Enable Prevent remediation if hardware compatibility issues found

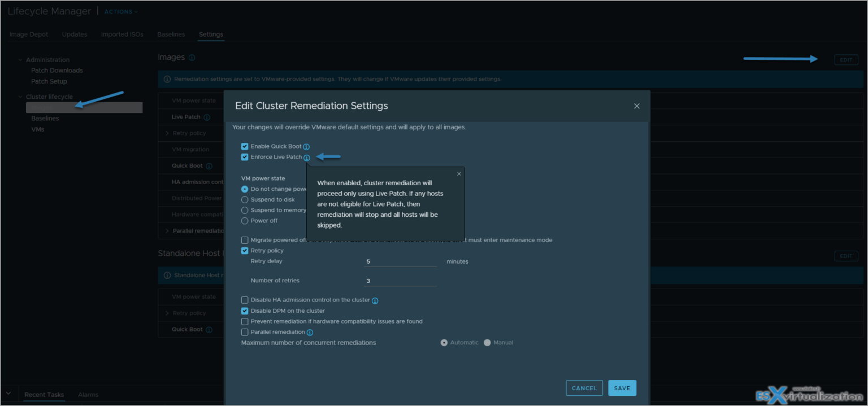tap(245, 321)
